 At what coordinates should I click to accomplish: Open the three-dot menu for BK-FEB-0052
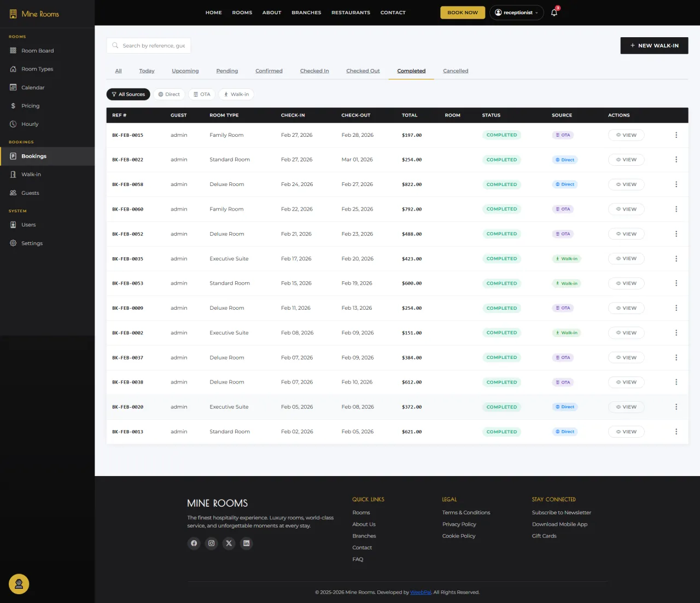click(x=676, y=234)
